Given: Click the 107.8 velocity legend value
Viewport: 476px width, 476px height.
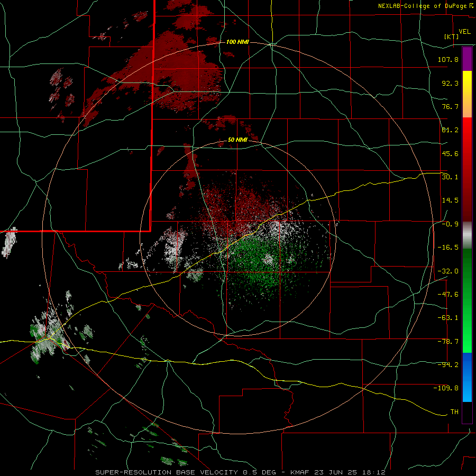Looking at the screenshot, I should tap(448, 59).
